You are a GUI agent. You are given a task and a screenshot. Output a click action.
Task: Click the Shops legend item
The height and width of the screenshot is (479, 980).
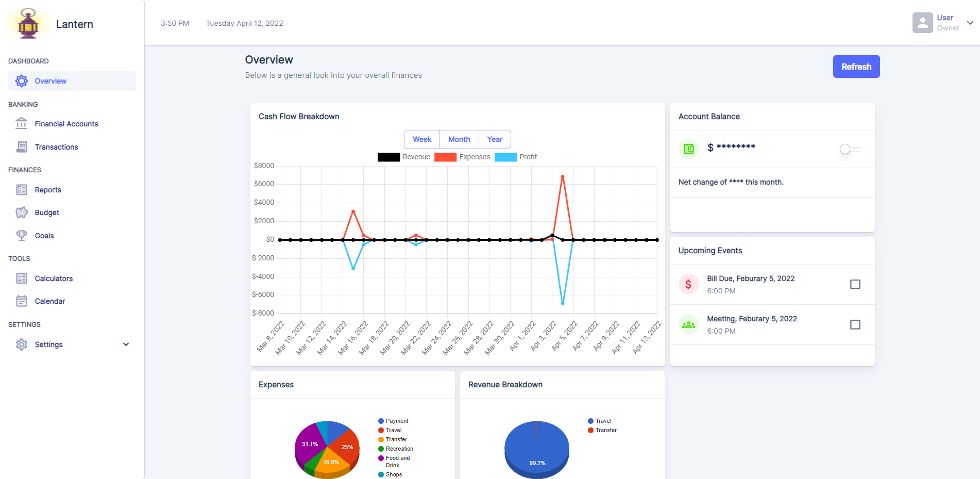click(x=390, y=474)
